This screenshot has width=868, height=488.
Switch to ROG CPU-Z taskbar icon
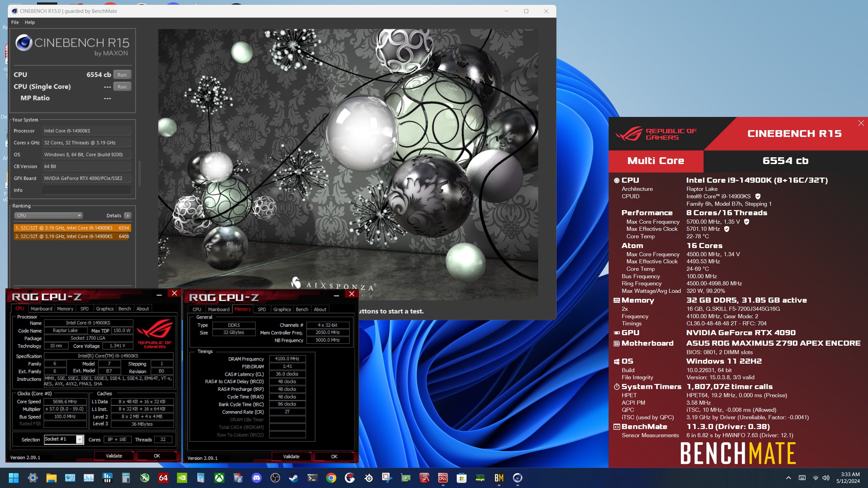(443, 478)
